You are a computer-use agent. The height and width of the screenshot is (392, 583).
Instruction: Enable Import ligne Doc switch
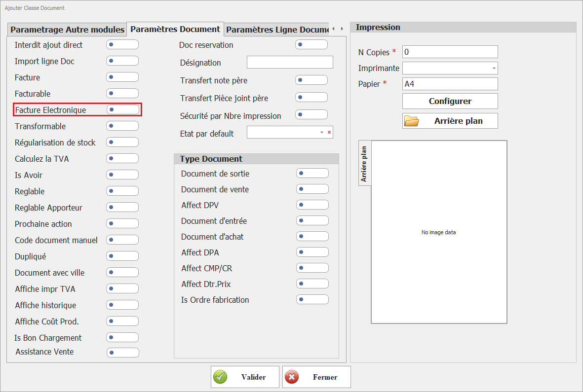[x=122, y=61]
